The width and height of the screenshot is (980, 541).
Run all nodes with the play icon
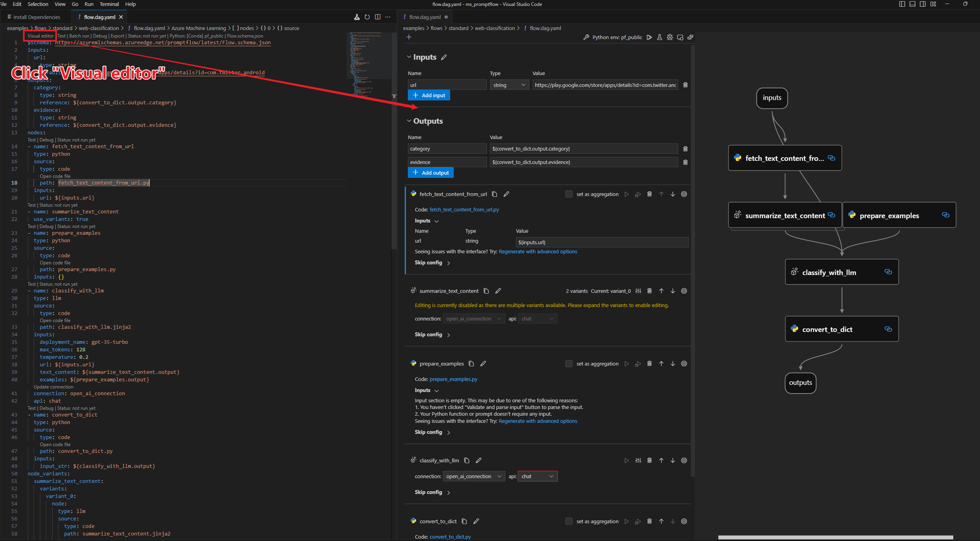(649, 37)
